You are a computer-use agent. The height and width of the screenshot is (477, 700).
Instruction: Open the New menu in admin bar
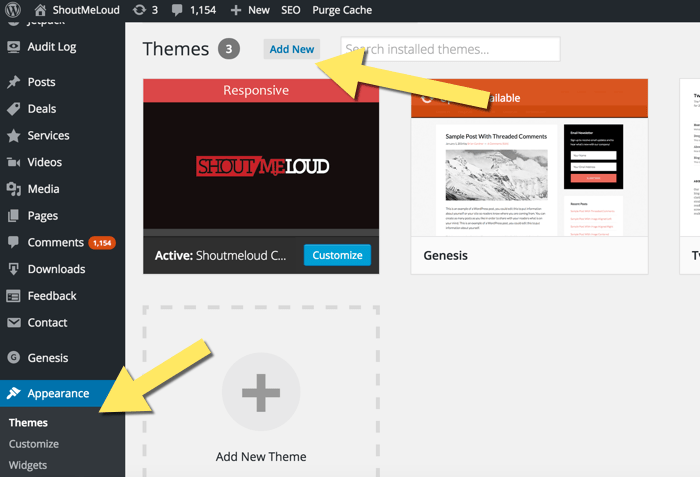tap(258, 10)
